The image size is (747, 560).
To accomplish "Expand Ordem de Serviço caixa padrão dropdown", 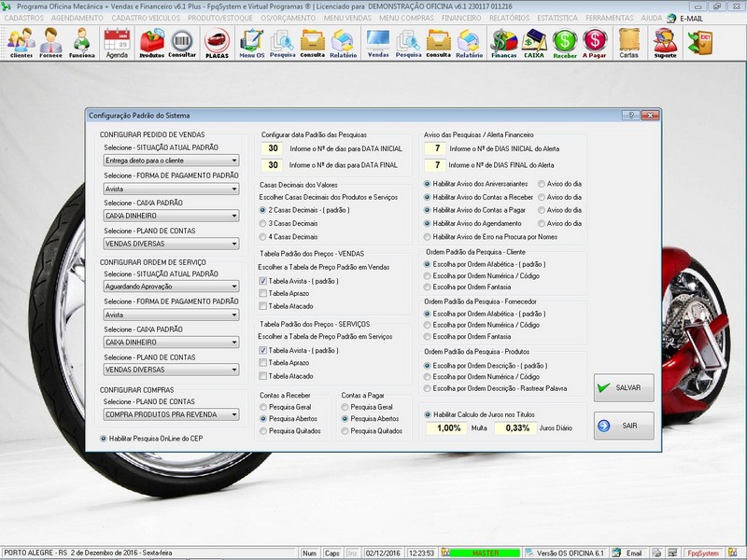I will [234, 343].
